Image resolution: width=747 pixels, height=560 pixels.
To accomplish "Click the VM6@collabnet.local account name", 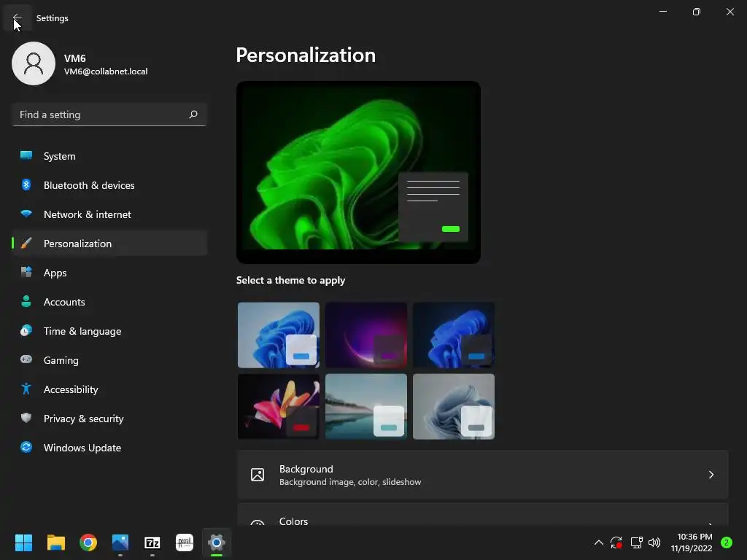I will coord(106,71).
